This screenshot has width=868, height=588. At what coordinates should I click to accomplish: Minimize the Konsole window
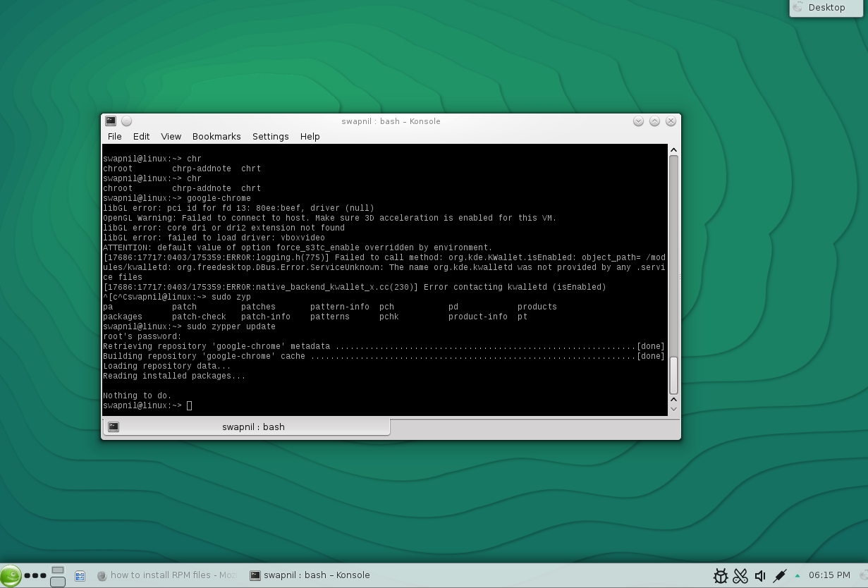tap(638, 121)
